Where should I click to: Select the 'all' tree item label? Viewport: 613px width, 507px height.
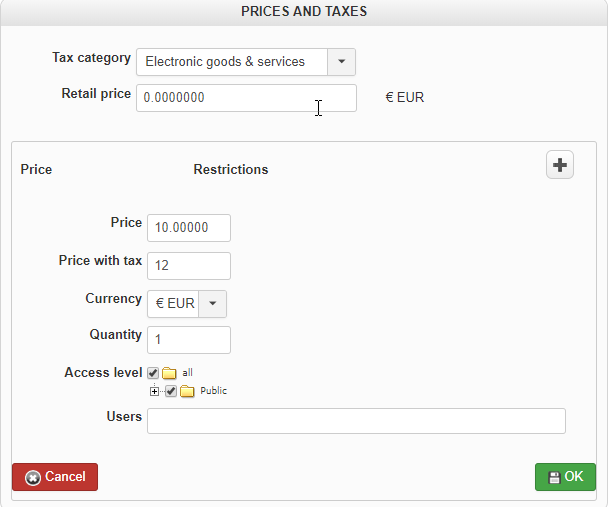(187, 373)
